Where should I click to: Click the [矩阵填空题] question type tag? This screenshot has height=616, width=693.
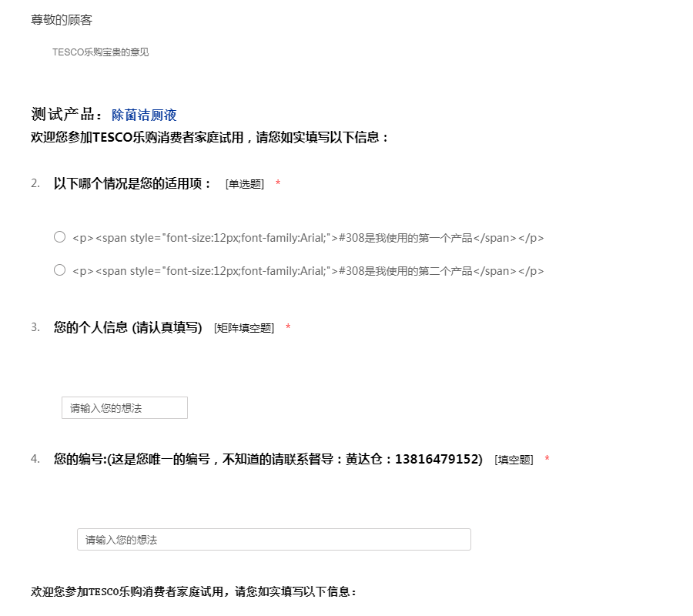[244, 328]
